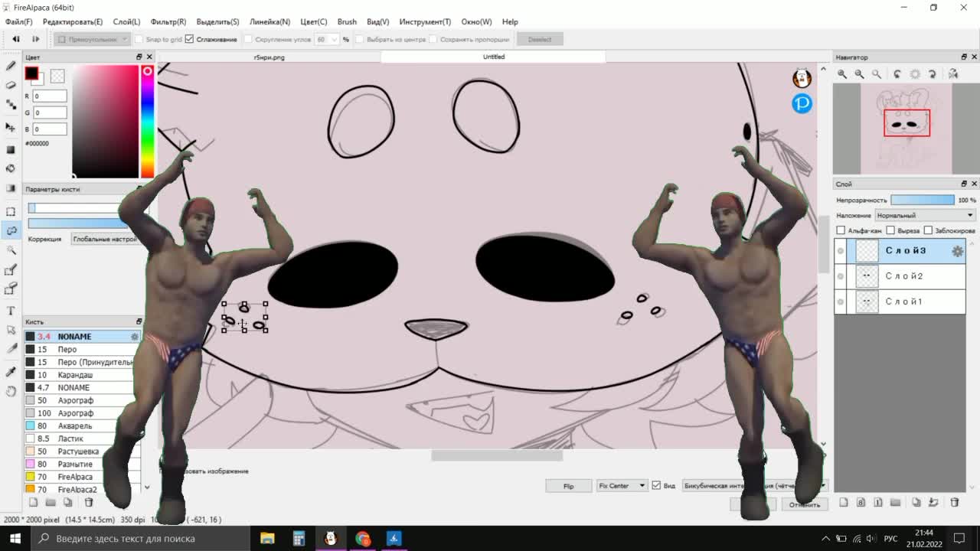This screenshot has height=551, width=980.
Task: Enable Snap to grid checkbox
Action: pyautogui.click(x=139, y=39)
